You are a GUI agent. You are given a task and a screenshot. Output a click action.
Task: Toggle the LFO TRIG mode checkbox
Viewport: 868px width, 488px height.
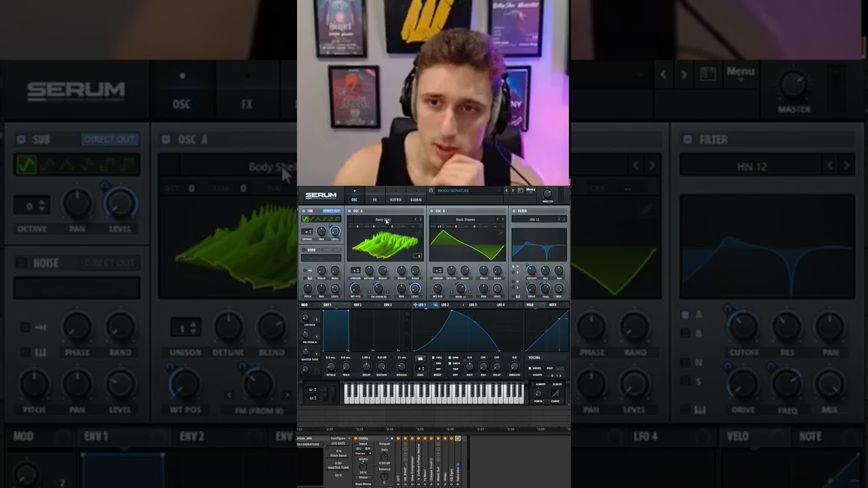point(433,357)
